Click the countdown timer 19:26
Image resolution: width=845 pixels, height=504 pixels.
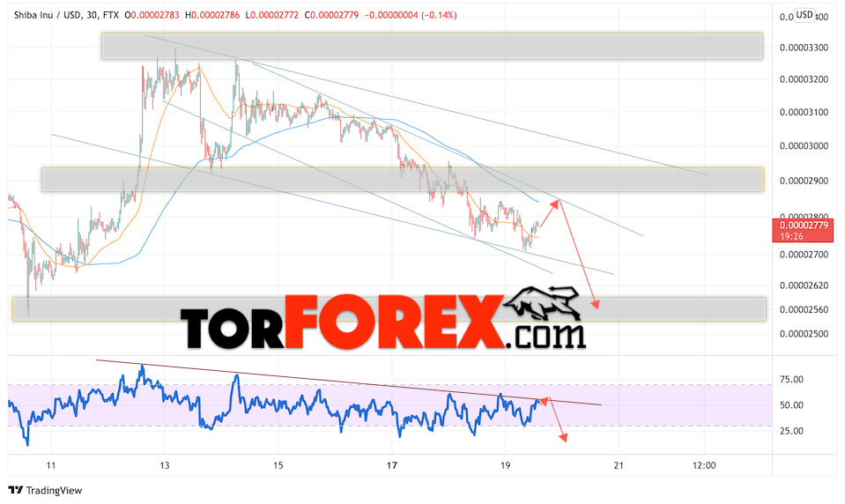point(791,236)
